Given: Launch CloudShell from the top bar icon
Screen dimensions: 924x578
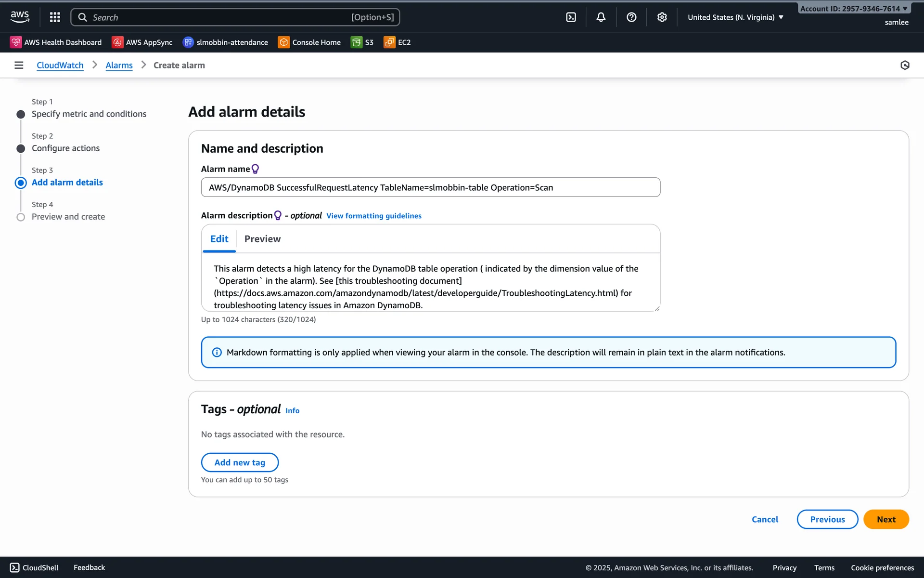Looking at the screenshot, I should [x=571, y=17].
